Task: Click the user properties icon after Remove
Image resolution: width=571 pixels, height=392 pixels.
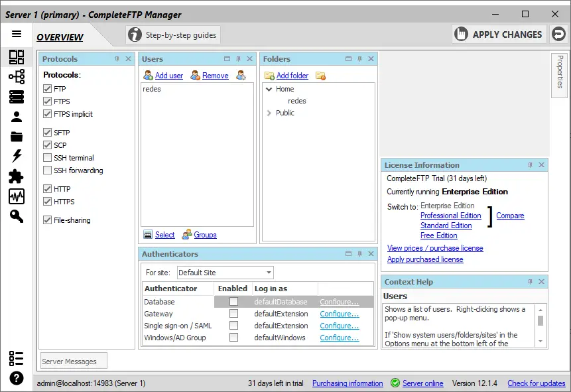Action: pyautogui.click(x=241, y=76)
